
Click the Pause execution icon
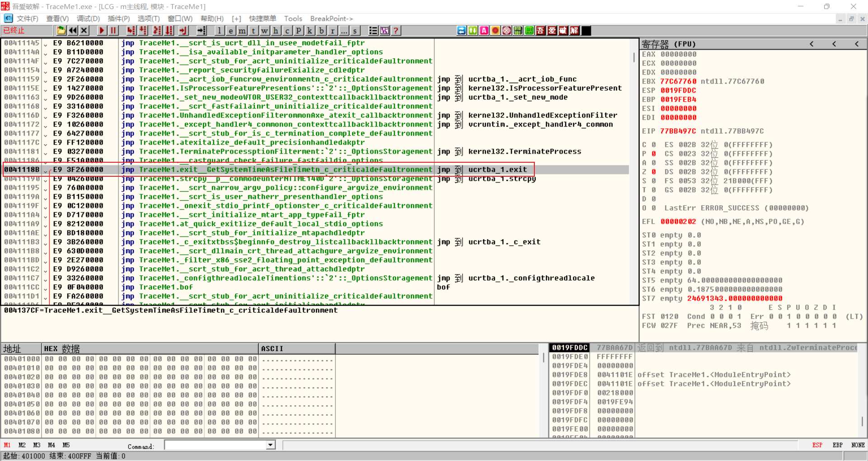[x=113, y=31]
